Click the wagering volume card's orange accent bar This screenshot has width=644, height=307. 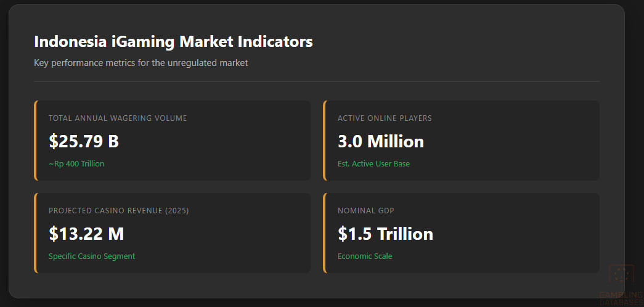click(x=35, y=141)
